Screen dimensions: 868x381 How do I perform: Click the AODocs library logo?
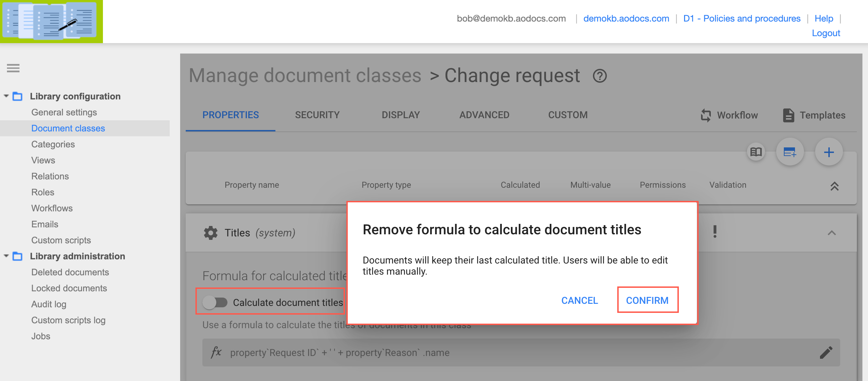(x=51, y=21)
